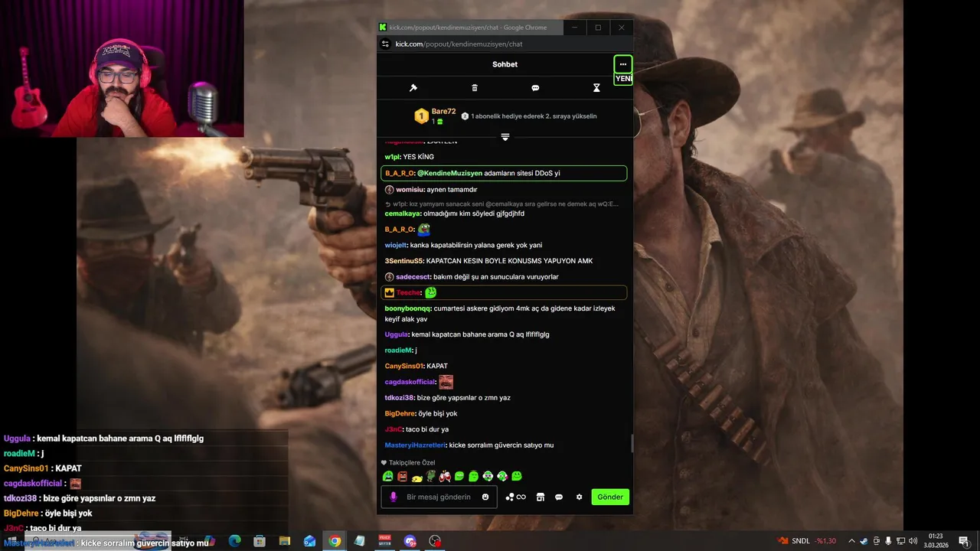Viewport: 980px width, 551px height.
Task: Open File Explorer from the taskbar
Action: click(285, 541)
